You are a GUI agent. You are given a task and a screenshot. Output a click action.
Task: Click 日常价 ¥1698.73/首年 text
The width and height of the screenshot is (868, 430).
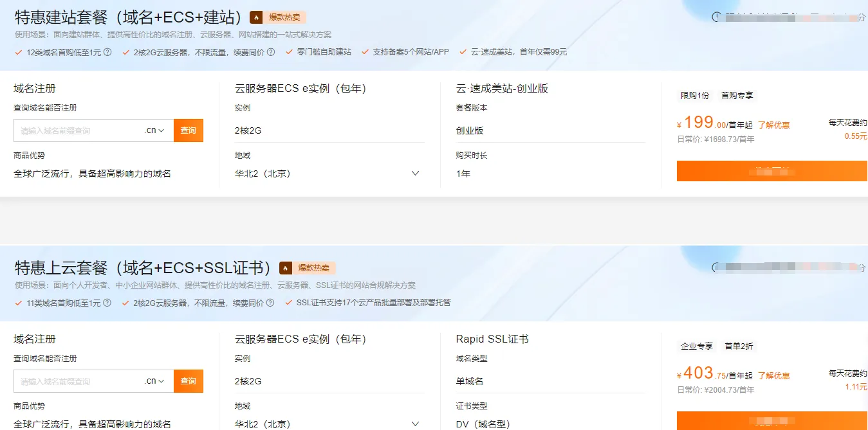[716, 139]
